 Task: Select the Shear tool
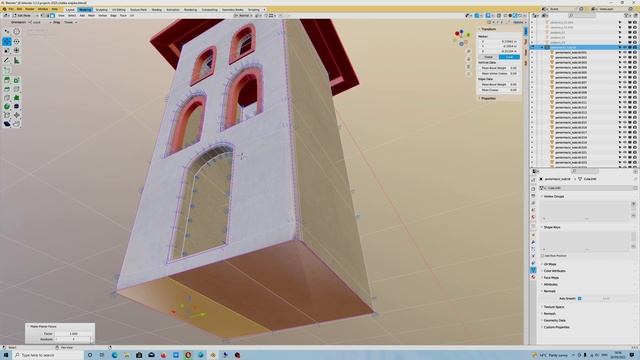pyautogui.click(x=7, y=124)
